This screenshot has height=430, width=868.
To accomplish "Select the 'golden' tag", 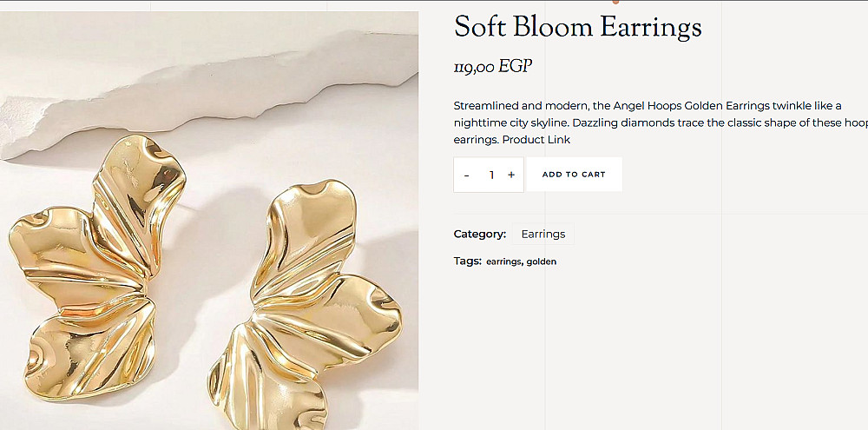I will (x=542, y=261).
